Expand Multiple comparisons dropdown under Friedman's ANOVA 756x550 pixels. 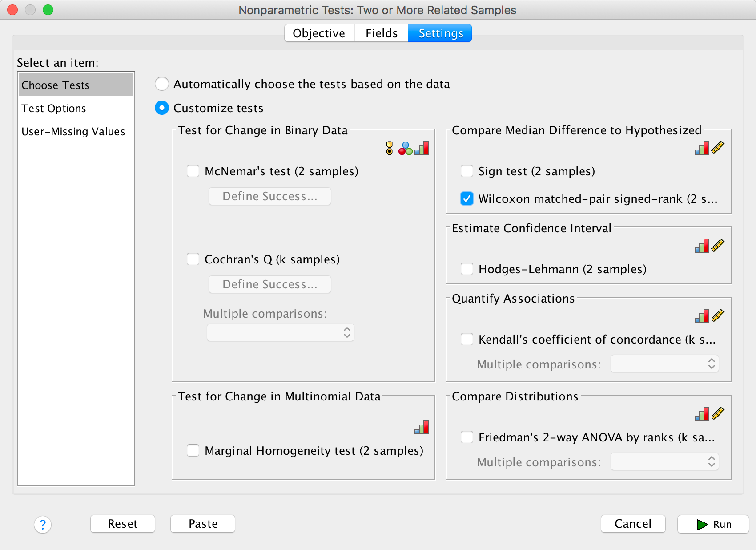[x=664, y=461]
